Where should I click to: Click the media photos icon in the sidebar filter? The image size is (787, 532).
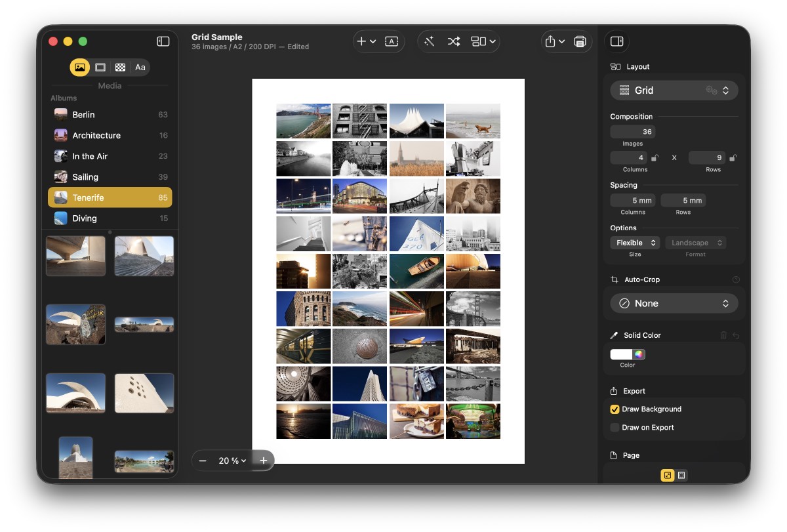click(x=79, y=66)
